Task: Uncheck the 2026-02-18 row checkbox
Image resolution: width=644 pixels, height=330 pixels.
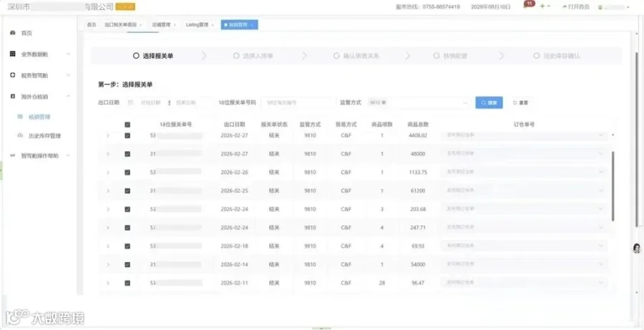Action: (127, 246)
